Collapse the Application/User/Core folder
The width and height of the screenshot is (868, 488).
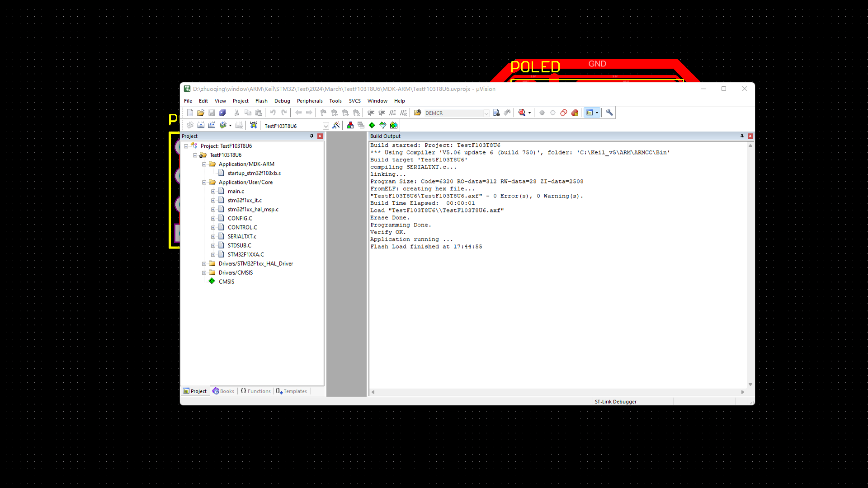(204, 182)
